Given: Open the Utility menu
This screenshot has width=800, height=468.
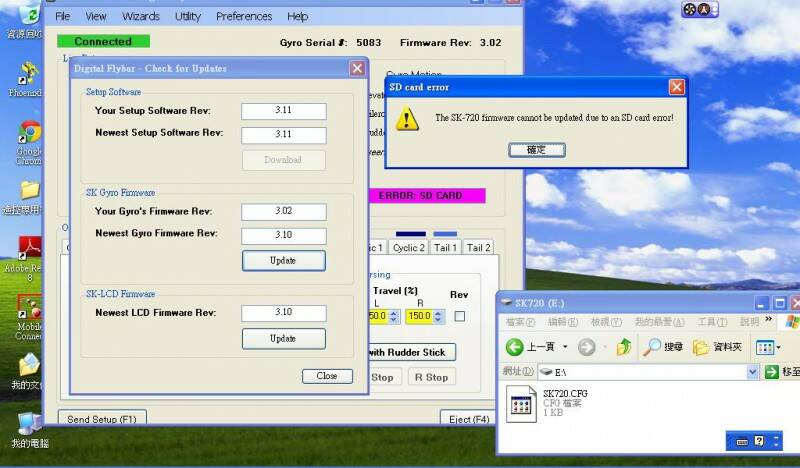Looking at the screenshot, I should (x=188, y=16).
